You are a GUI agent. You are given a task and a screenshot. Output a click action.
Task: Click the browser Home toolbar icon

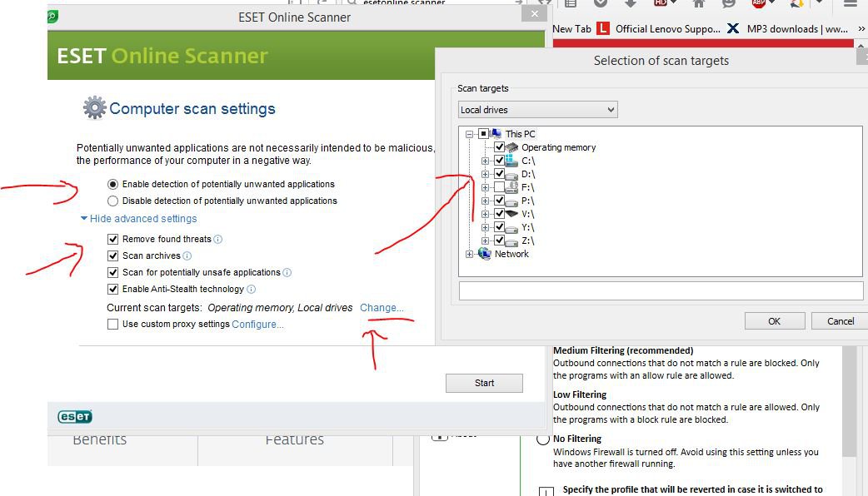click(x=699, y=3)
